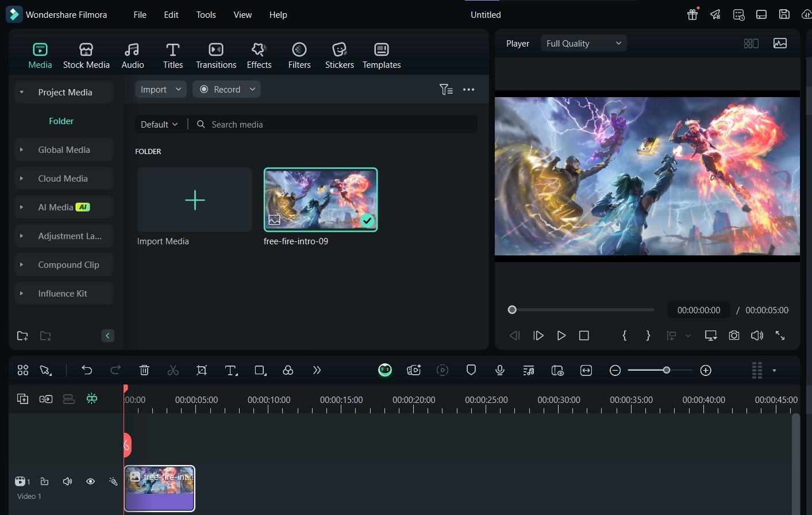Image resolution: width=812 pixels, height=515 pixels.
Task: Collapse the Project Media section
Action: click(x=21, y=92)
